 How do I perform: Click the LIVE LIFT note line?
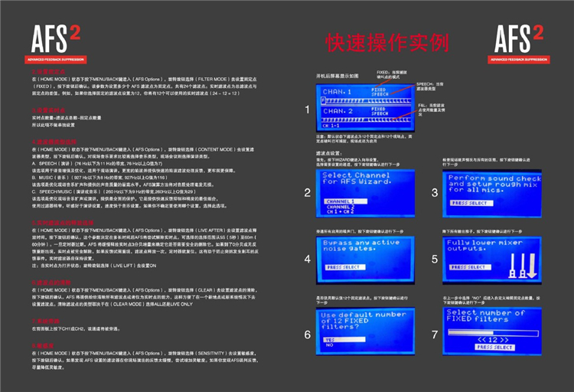pos(94,265)
